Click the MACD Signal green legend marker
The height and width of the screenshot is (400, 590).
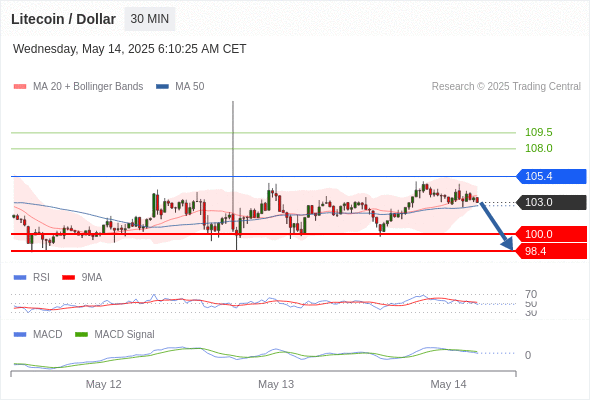[81, 334]
